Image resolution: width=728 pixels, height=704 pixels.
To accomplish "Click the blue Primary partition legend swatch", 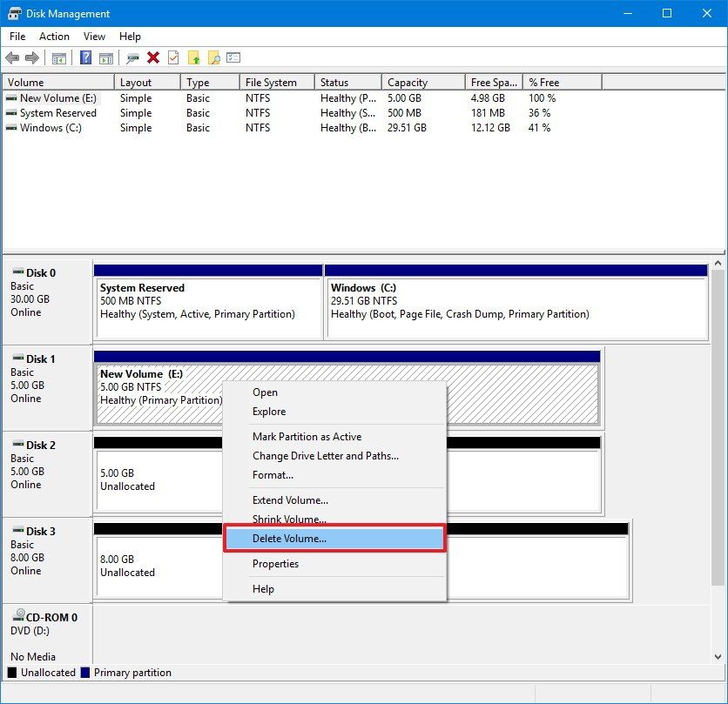I will (84, 672).
